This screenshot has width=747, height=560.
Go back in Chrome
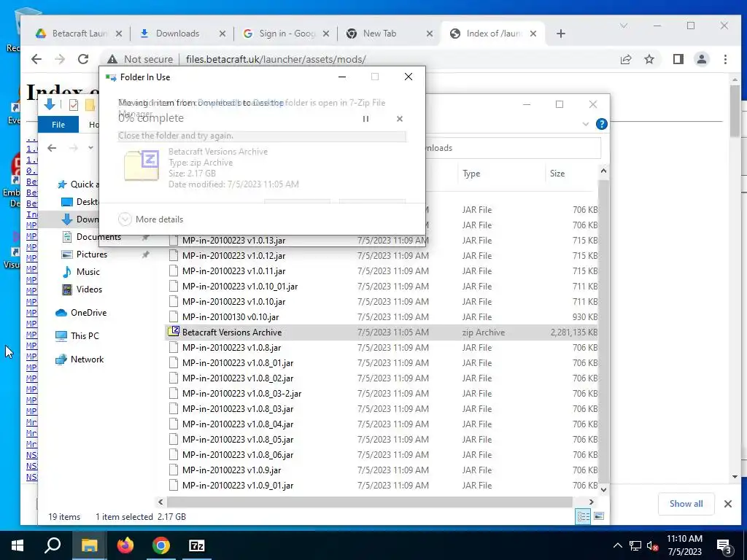point(36,59)
